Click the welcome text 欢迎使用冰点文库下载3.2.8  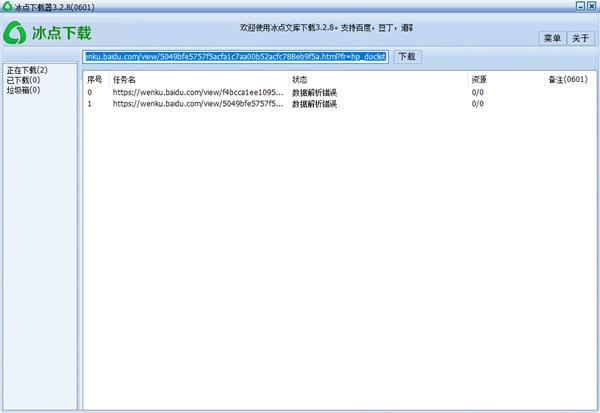tap(289, 28)
